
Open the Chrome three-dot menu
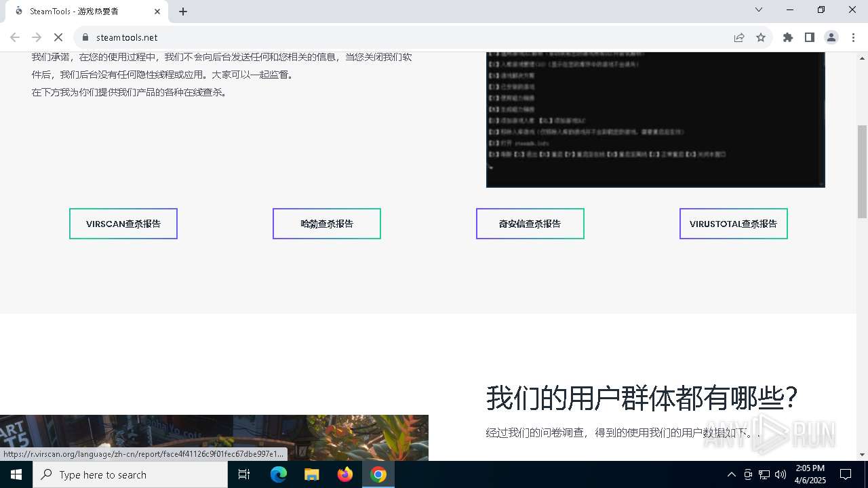(x=853, y=37)
